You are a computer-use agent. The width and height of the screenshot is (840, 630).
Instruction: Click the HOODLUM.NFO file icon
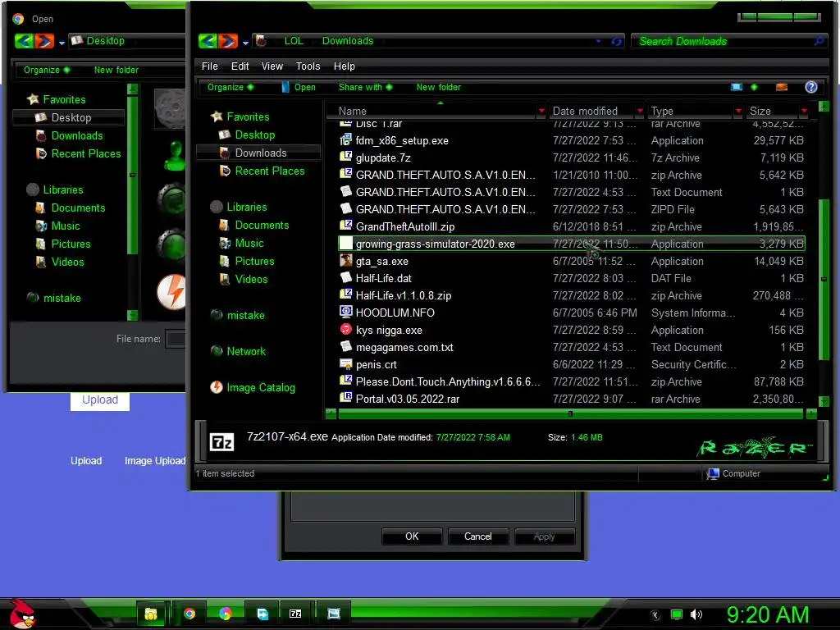click(x=346, y=313)
